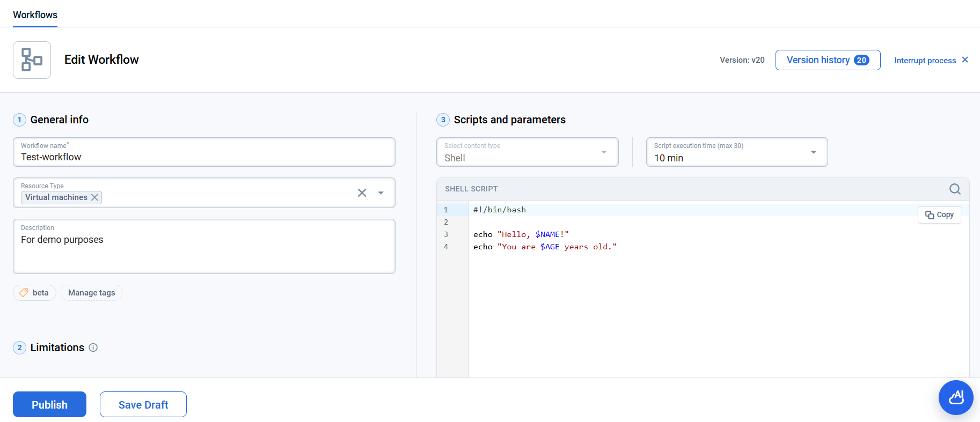This screenshot has width=980, height=422.
Task: Click the Interrupt process link
Action: point(925,61)
